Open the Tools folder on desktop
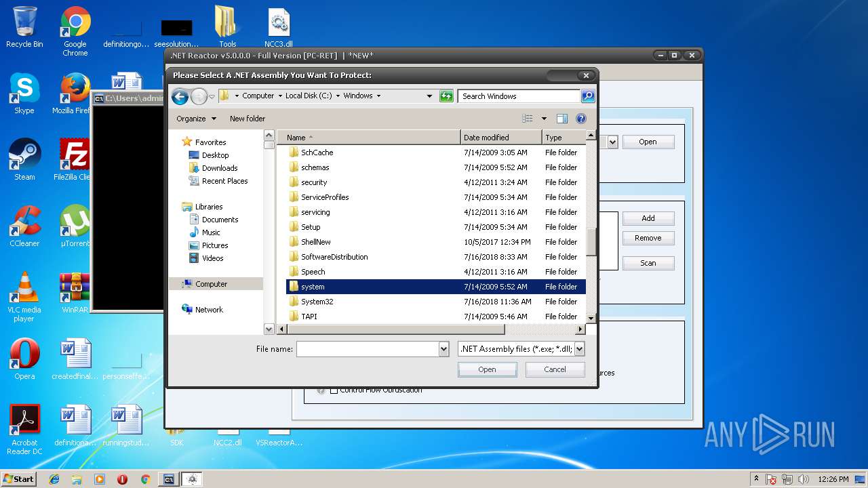 tap(228, 27)
